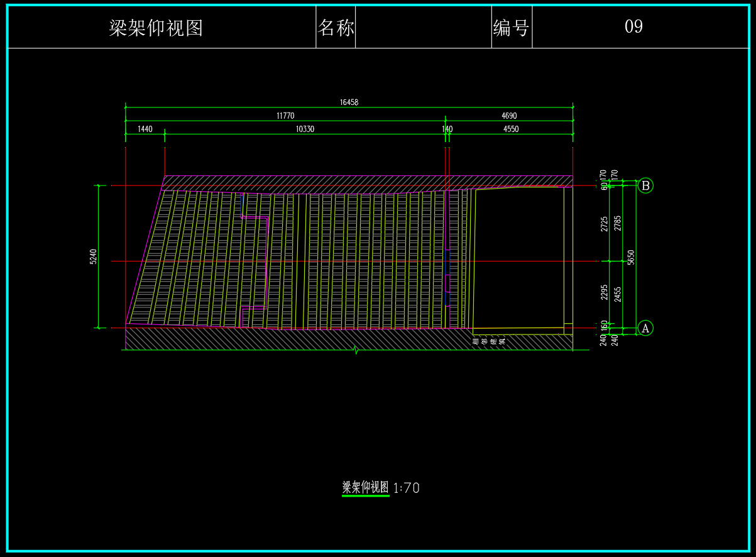Viewport: 756px width, 557px height.
Task: Select the overall 16458 dimension text
Action: click(x=349, y=102)
